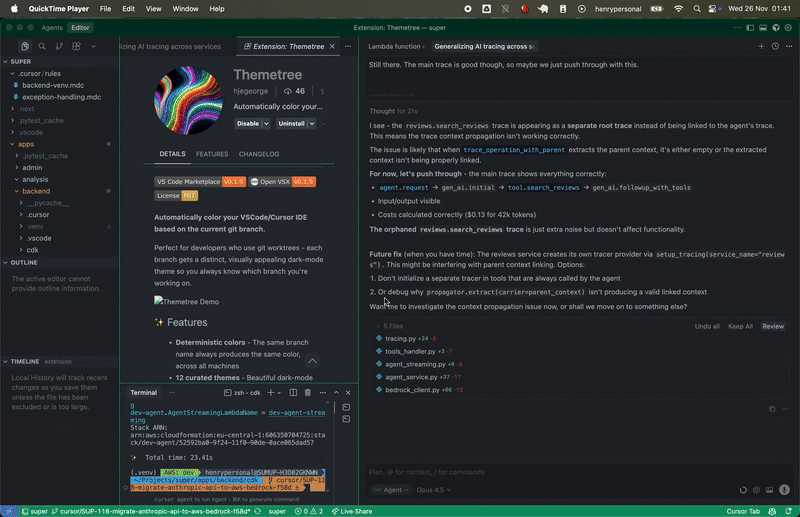Open Cursor settings gear in title bar
Image resolution: width=800 pixels, height=517 pixels.
[x=788, y=28]
